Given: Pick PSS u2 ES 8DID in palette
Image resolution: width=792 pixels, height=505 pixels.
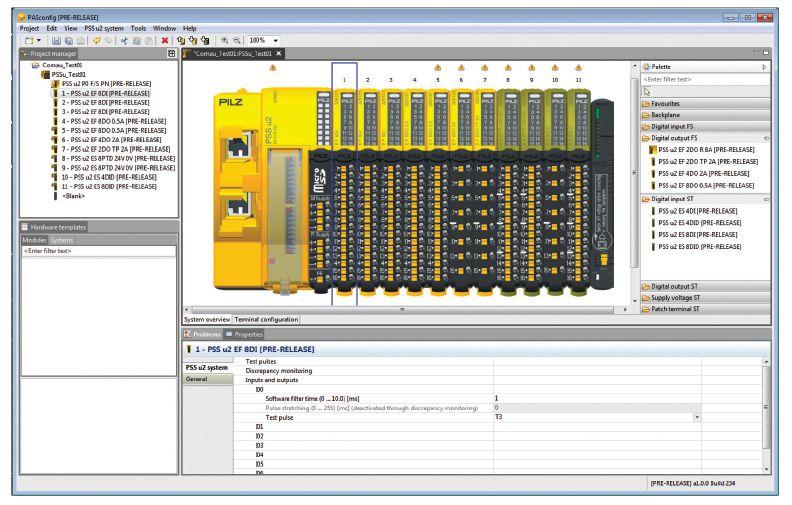Looking at the screenshot, I should tap(700, 247).
